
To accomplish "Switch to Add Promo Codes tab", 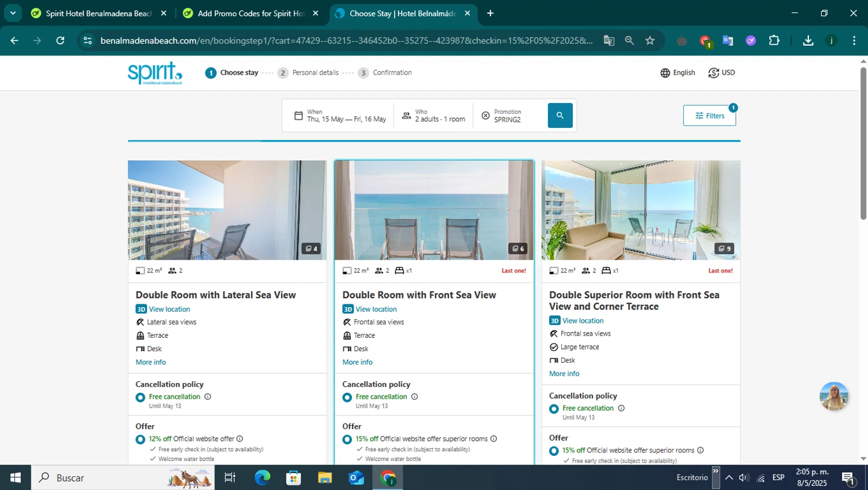I will [x=251, y=13].
